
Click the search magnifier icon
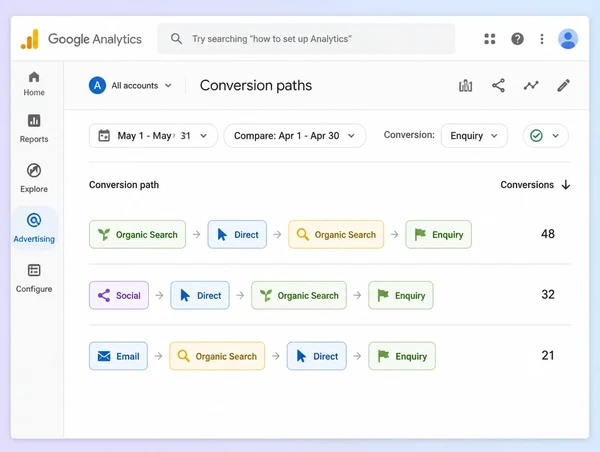[x=176, y=39]
